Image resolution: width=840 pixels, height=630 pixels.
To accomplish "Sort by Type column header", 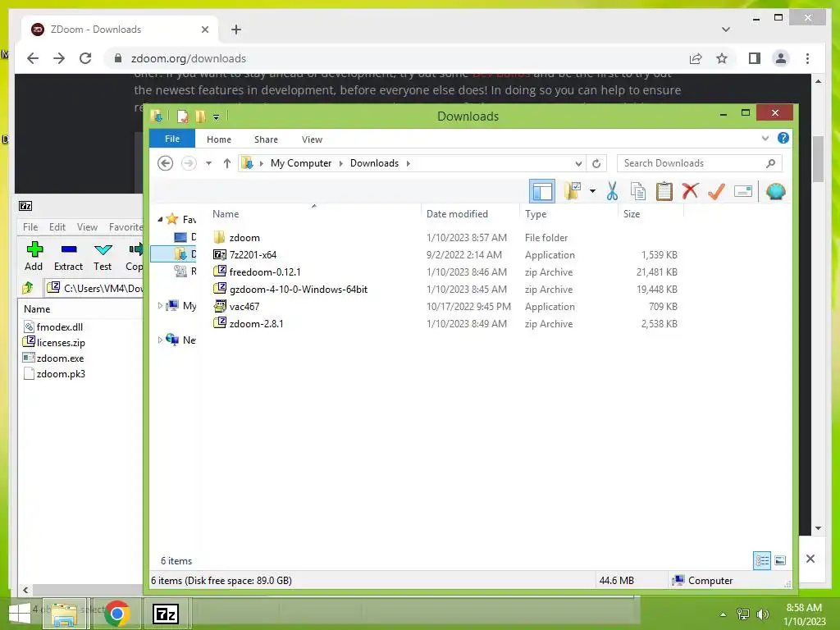I will point(536,214).
